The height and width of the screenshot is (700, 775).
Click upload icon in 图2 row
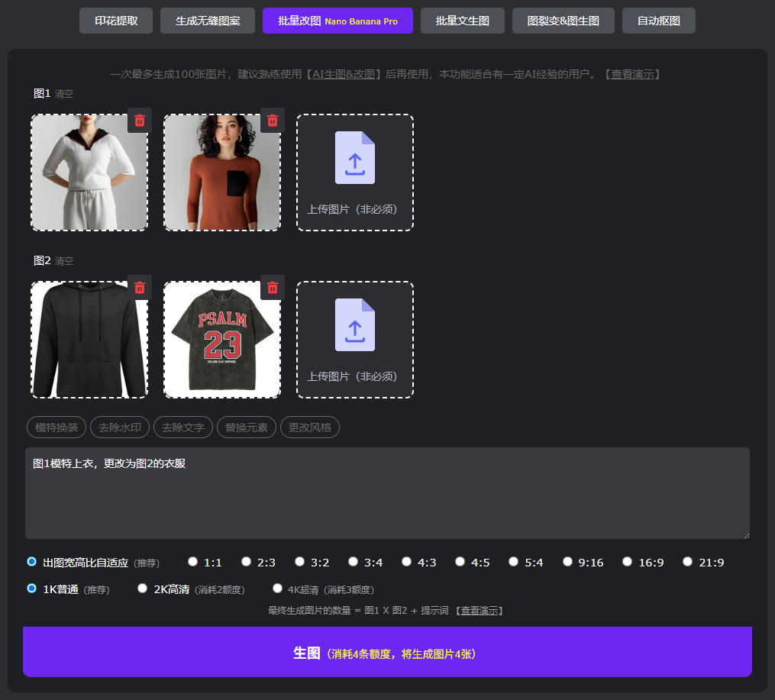pos(355,325)
